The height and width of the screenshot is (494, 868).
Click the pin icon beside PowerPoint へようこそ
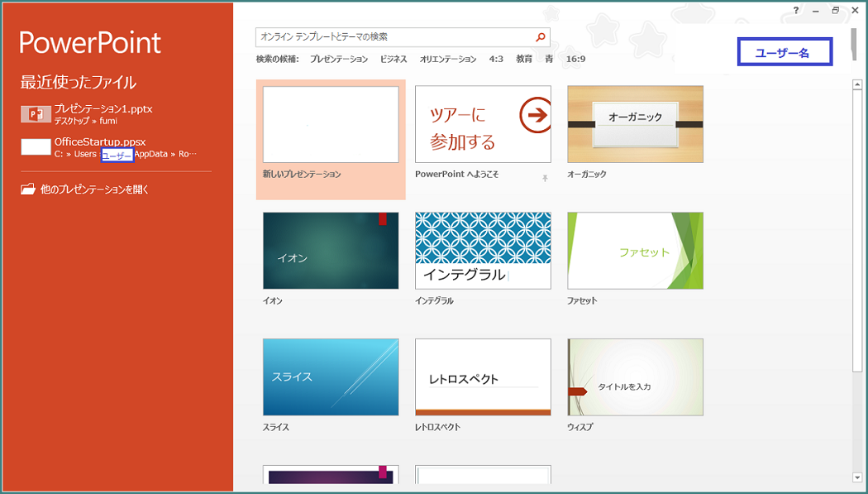point(546,178)
